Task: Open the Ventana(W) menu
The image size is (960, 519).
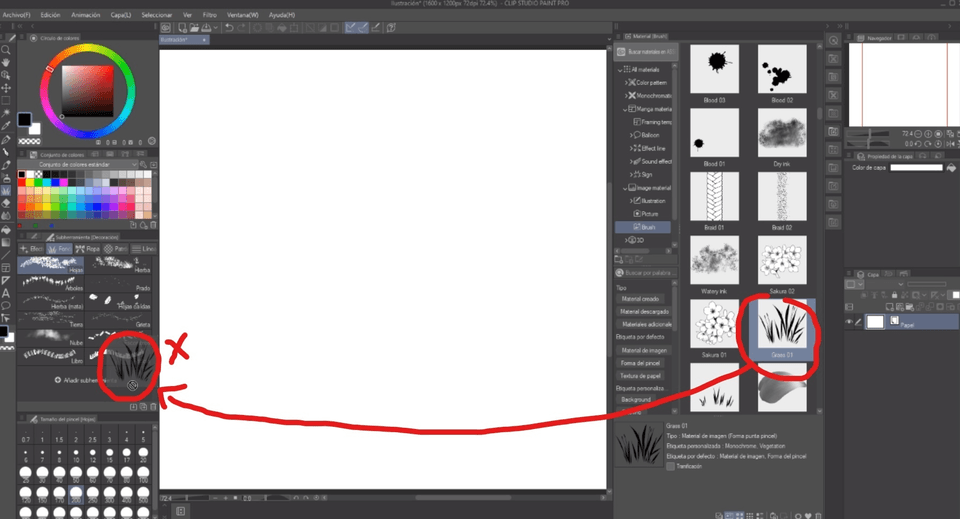Action: pos(242,15)
